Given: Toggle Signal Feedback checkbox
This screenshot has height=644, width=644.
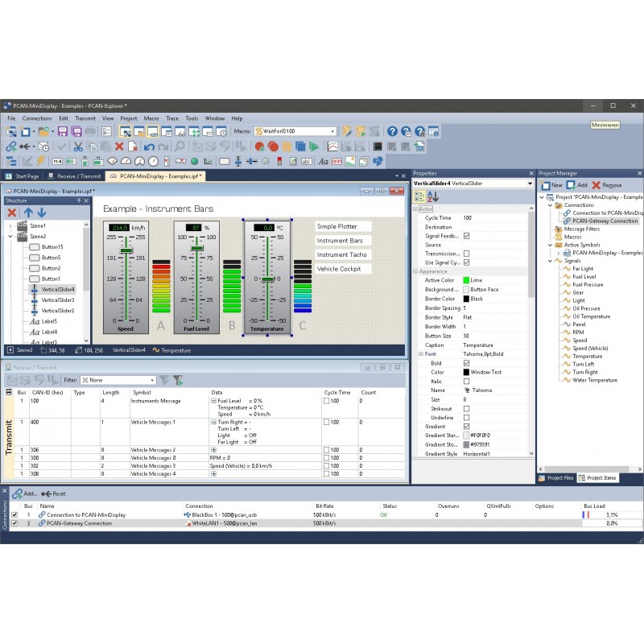Looking at the screenshot, I should (x=467, y=236).
